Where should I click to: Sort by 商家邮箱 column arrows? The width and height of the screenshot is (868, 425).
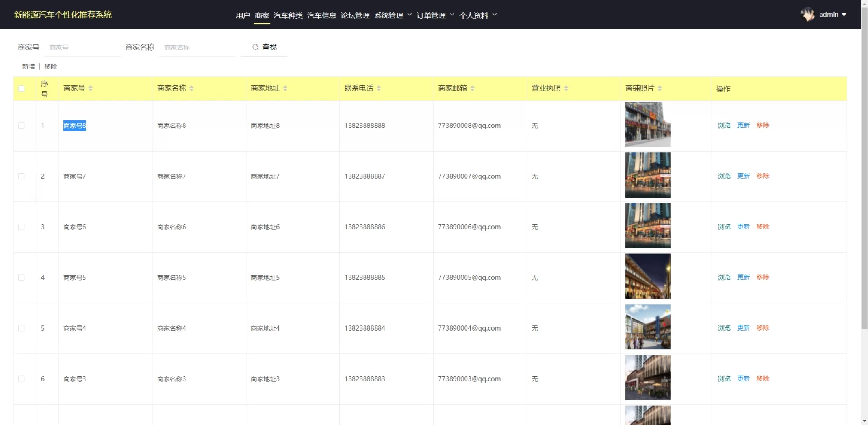point(473,88)
